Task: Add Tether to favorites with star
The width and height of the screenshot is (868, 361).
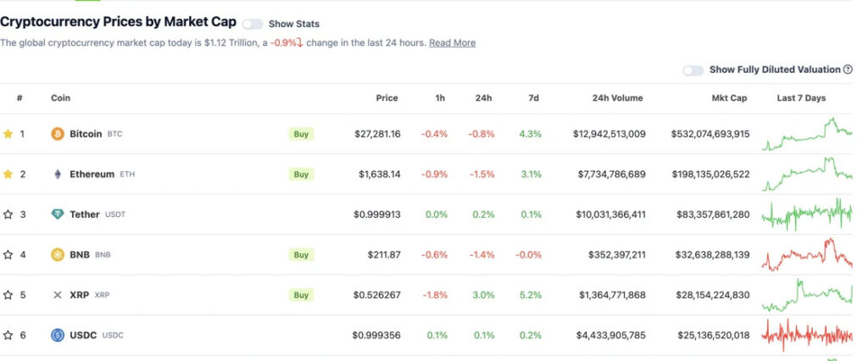Action: pyautogui.click(x=8, y=214)
